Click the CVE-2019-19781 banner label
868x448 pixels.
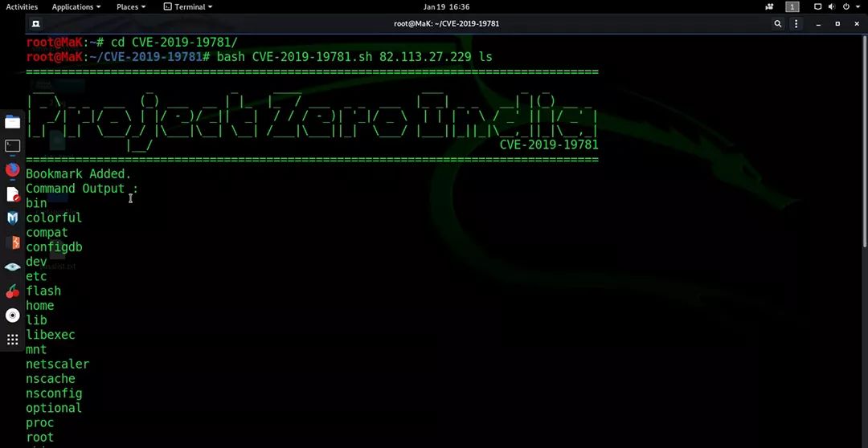tap(549, 145)
